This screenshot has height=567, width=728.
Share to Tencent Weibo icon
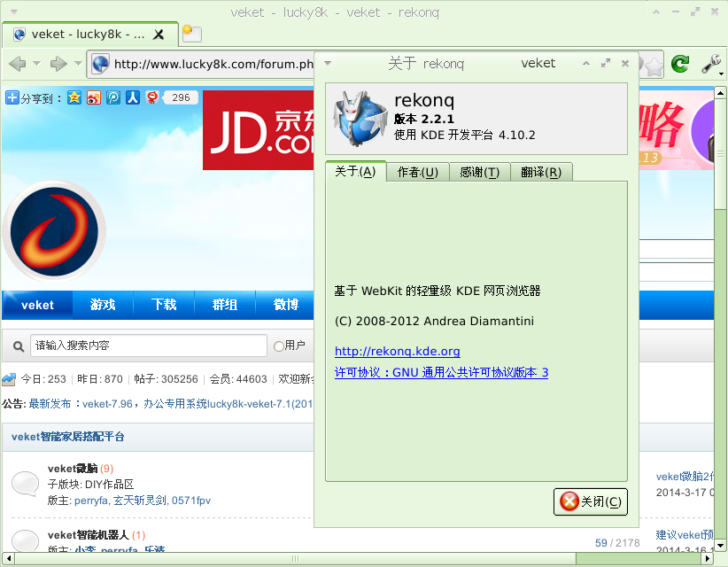[113, 97]
